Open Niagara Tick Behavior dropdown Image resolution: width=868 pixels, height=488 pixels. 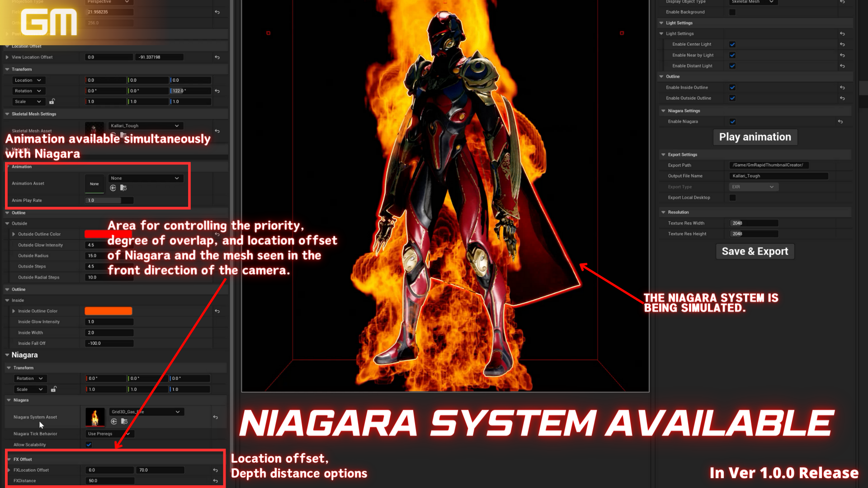pos(109,434)
